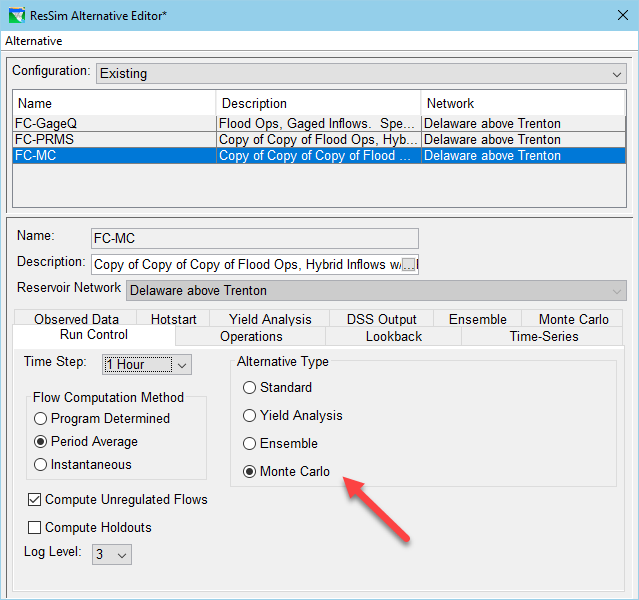The height and width of the screenshot is (600, 639).
Task: Click the Name text field
Action: pyautogui.click(x=254, y=238)
